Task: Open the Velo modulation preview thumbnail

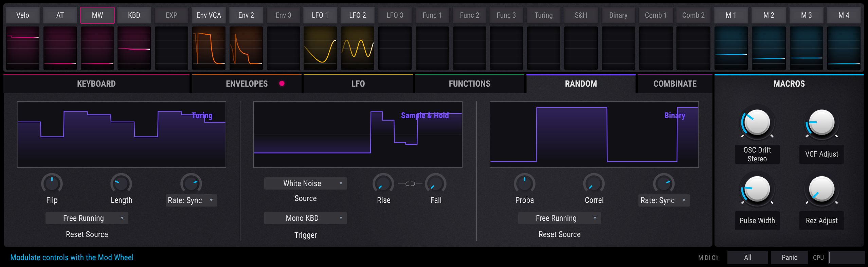Action: tap(23, 48)
